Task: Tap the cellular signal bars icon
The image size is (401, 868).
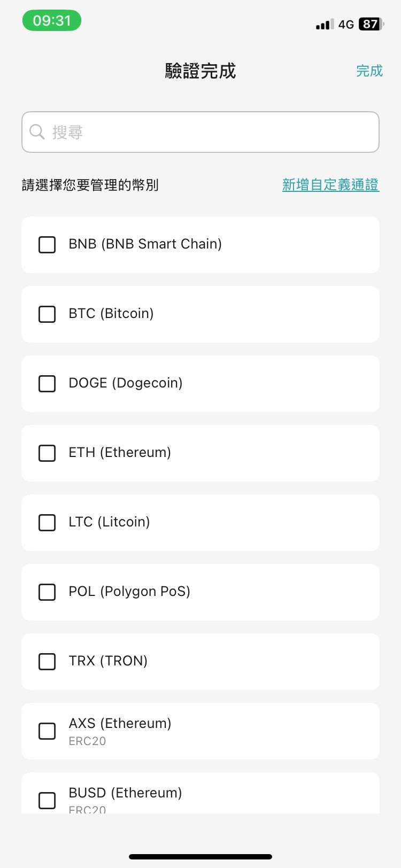Action: tap(325, 24)
